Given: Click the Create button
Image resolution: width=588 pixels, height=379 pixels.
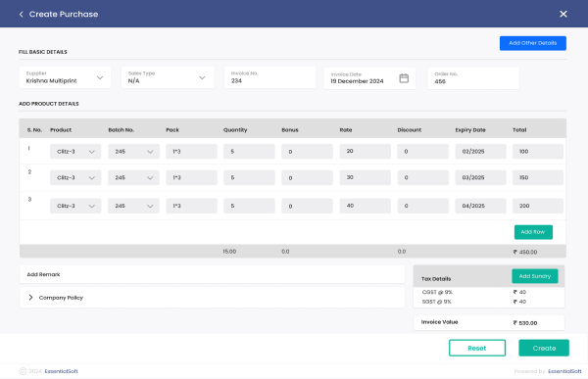Looking at the screenshot, I should (544, 348).
